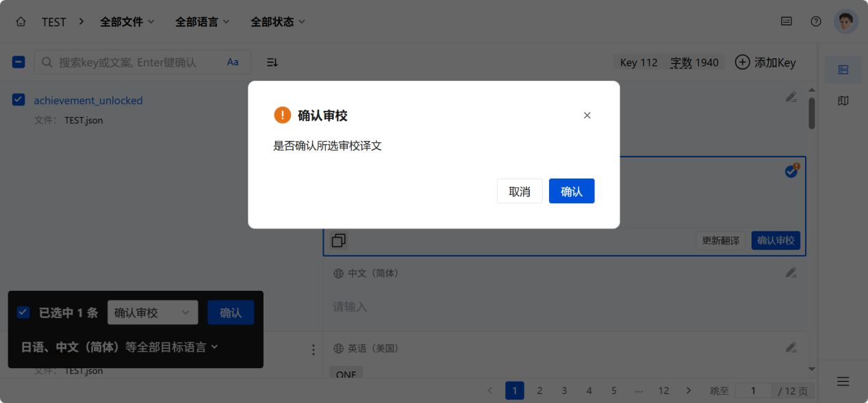Open the hamburger menu at bottom right
This screenshot has height=403, width=868.
pos(843,381)
